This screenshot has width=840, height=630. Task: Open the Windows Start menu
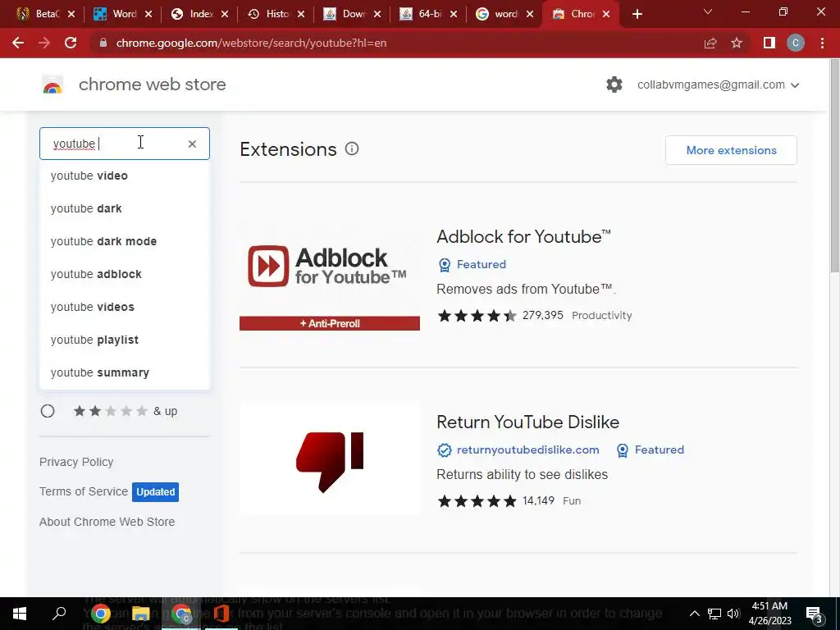click(20, 614)
